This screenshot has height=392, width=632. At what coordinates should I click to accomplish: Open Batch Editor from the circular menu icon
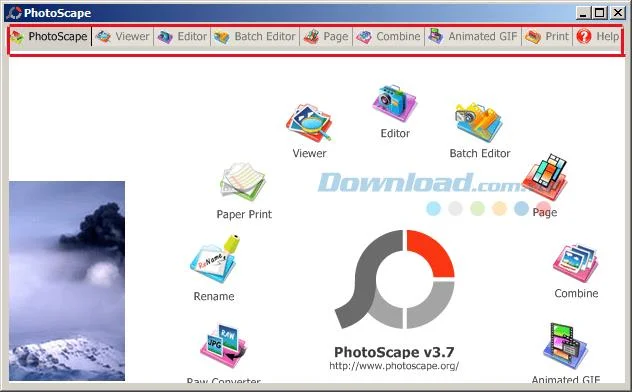click(479, 122)
